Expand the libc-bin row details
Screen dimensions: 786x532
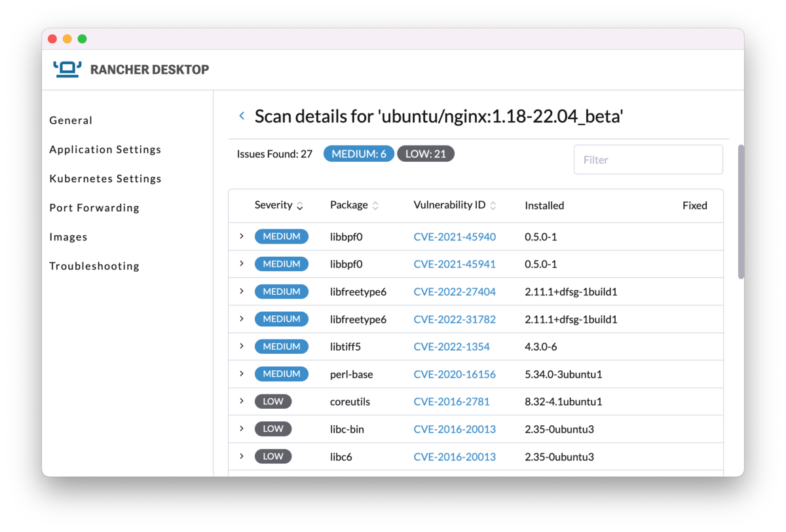click(242, 428)
